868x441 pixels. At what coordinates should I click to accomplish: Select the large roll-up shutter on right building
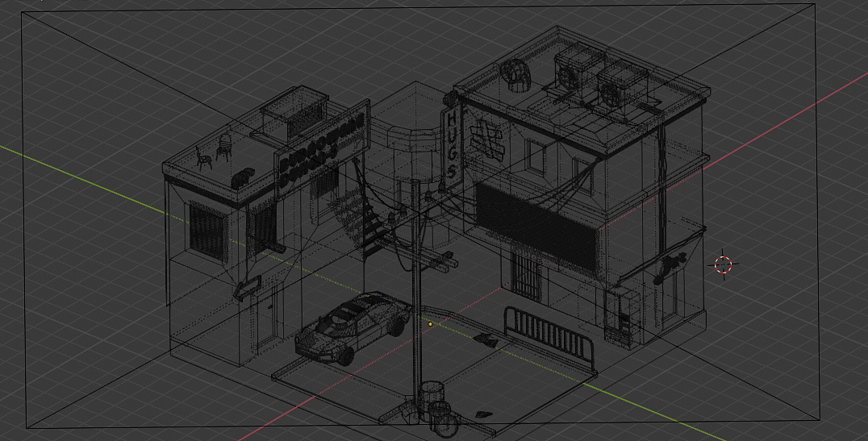[x=537, y=227]
